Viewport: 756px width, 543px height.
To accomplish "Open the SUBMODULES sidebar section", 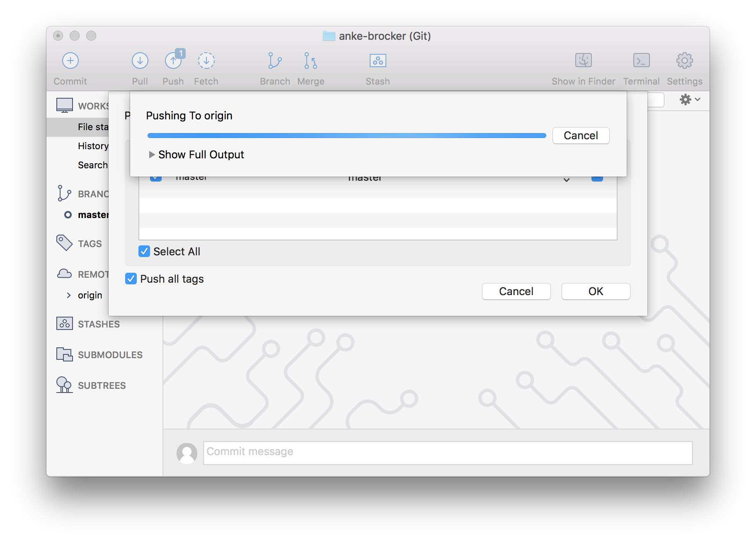I will [x=110, y=355].
